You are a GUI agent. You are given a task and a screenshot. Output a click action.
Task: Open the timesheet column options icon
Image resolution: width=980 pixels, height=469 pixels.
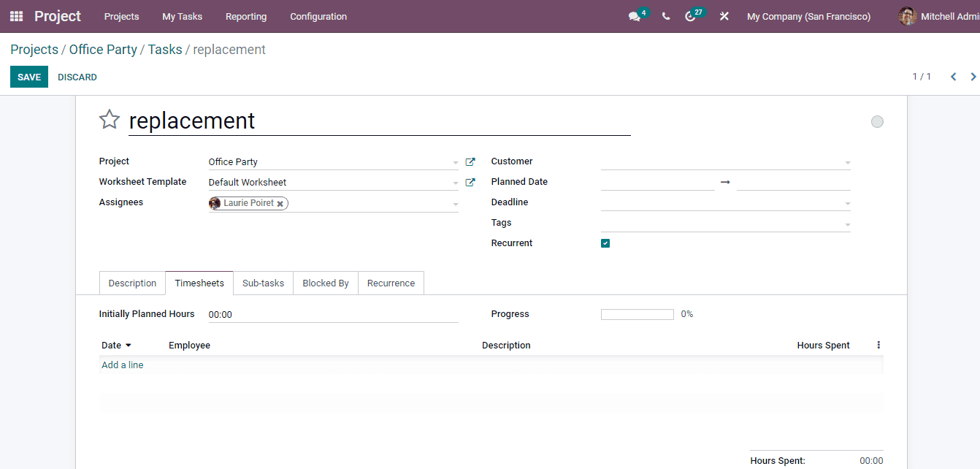pyautogui.click(x=878, y=344)
